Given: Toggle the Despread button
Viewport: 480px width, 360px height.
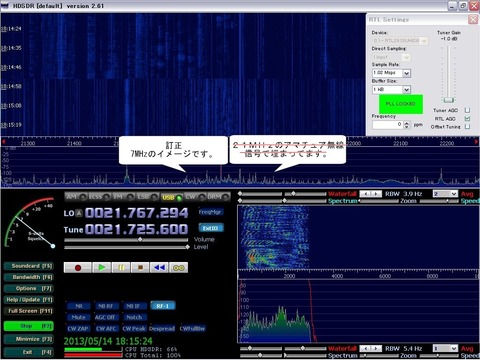Looking at the screenshot, I should point(162,329).
